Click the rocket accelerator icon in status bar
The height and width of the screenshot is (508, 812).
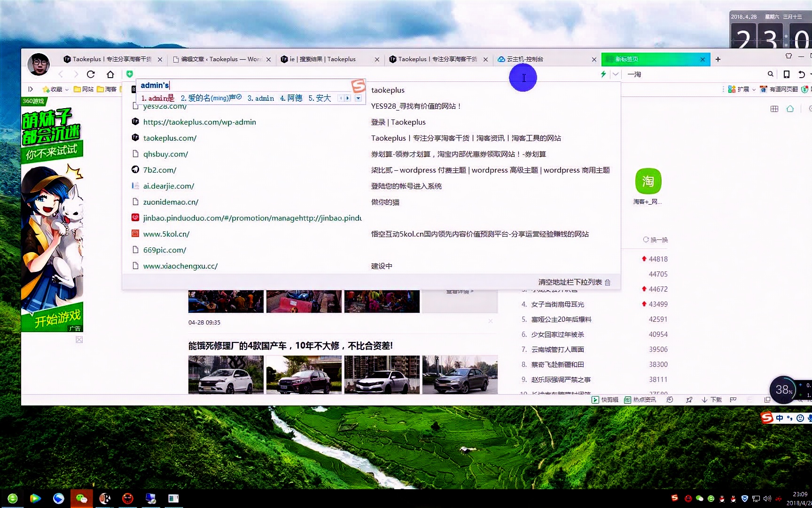pos(689,400)
